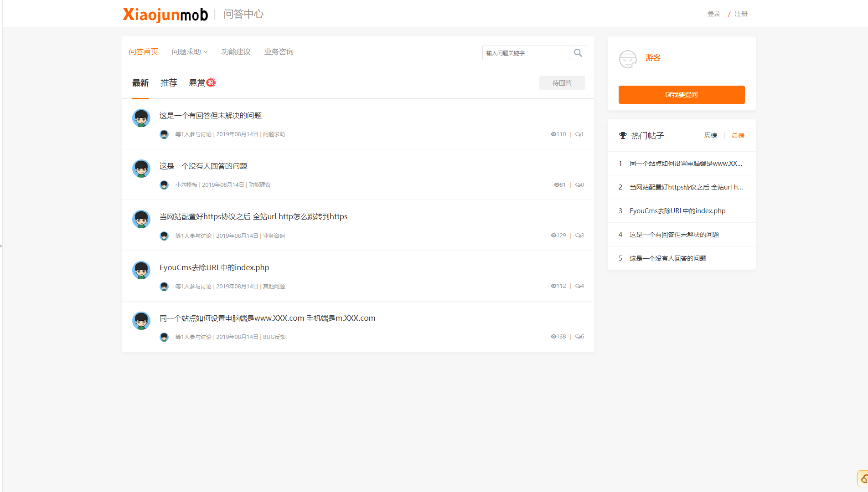Switch to the 最新 tab
Viewport: 868px width, 492px height.
(140, 83)
